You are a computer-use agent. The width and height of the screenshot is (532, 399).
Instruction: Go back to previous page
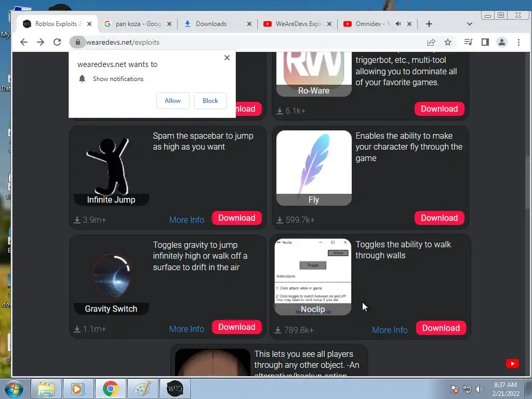(24, 42)
